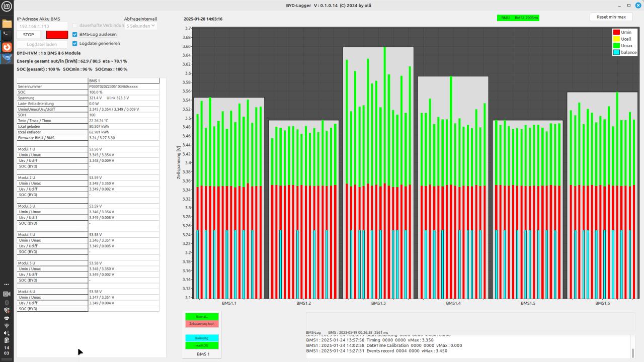Open the terminal from the panel
The width and height of the screenshot is (644, 362).
click(7, 35)
